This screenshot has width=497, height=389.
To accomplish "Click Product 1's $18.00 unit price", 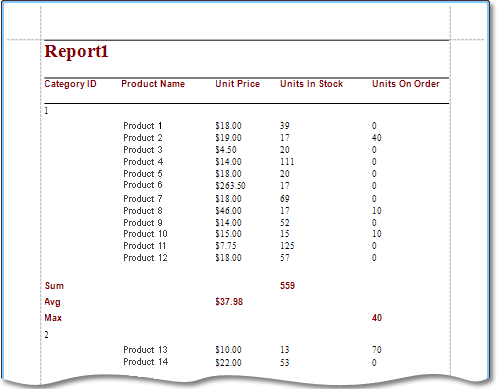I will pyautogui.click(x=228, y=126).
